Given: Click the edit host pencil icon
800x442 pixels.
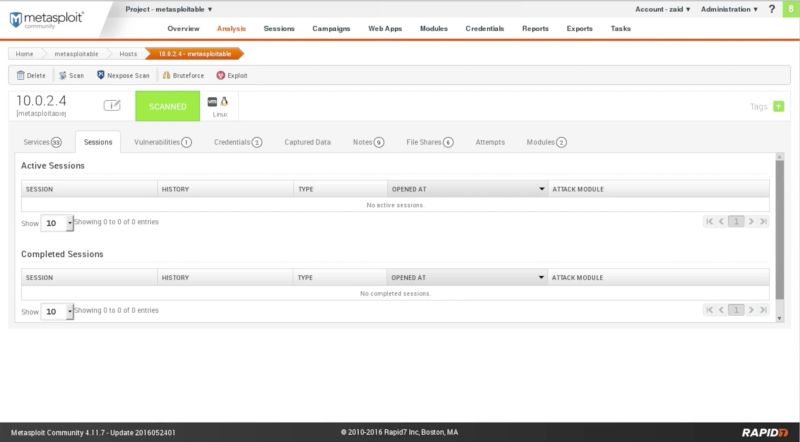Looking at the screenshot, I should [112, 105].
